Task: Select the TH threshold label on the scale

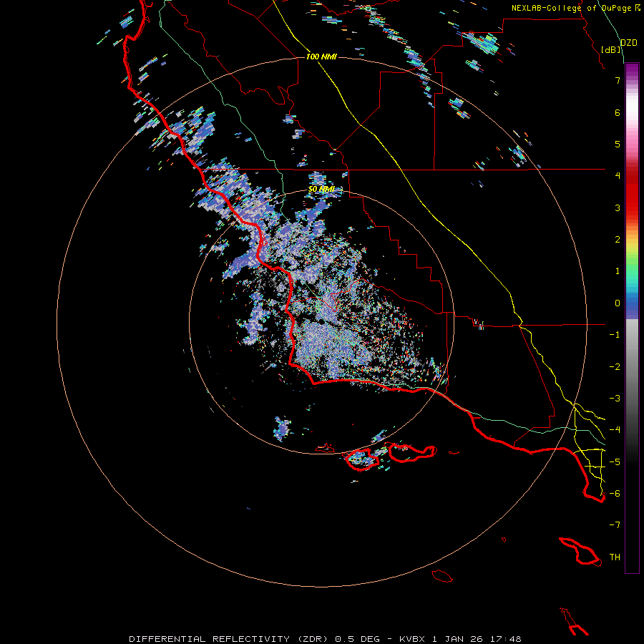Action: tap(615, 557)
